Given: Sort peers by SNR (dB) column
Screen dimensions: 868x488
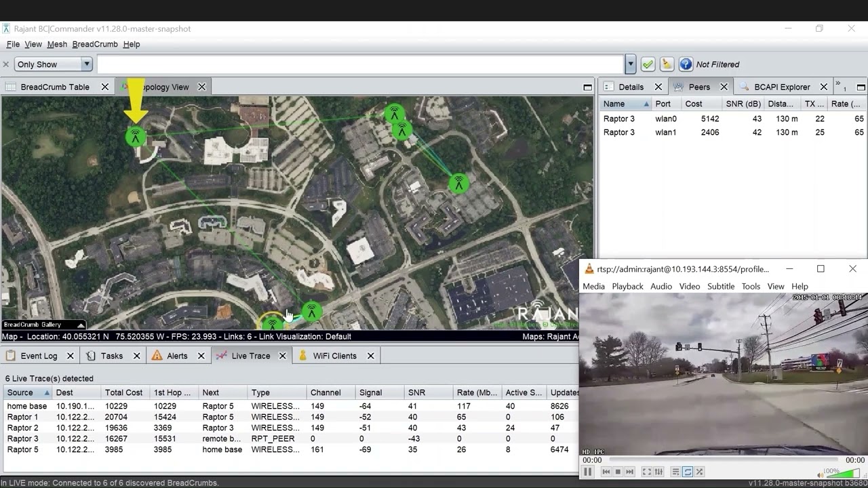Looking at the screenshot, I should 743,104.
